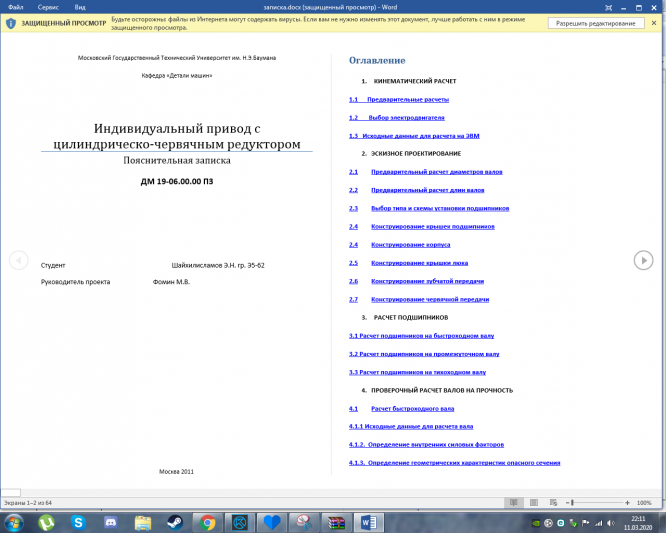Click status bar Экраны 1–2 из 64
The width and height of the screenshot is (666, 533).
click(x=28, y=503)
